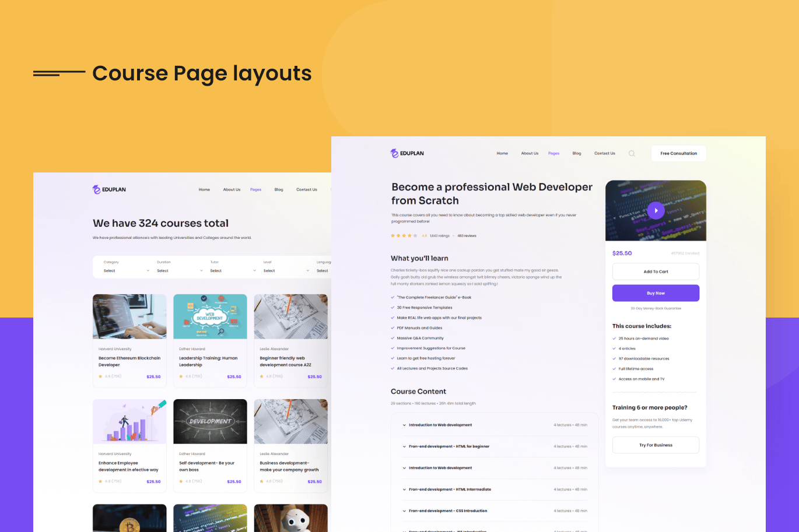This screenshot has height=532, width=799.
Task: Expand second Introduction to Web development section
Action: 495,468
